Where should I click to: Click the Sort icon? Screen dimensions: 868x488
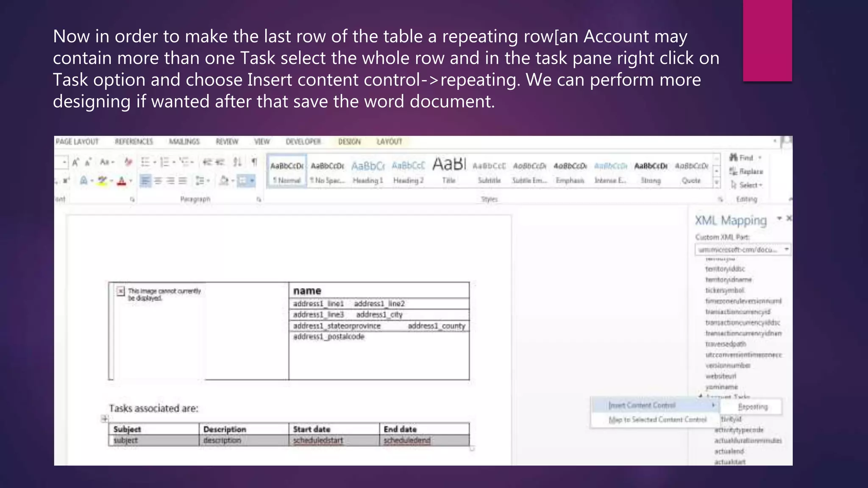[x=237, y=162]
